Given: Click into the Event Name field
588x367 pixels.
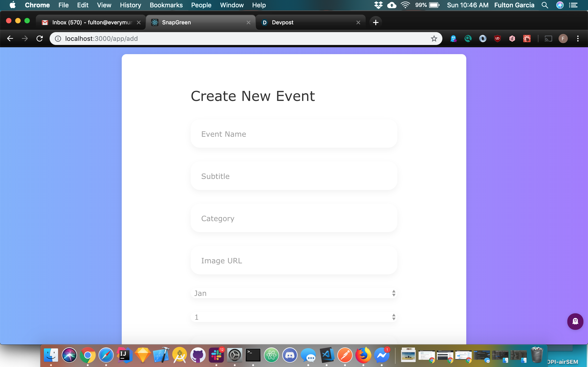Looking at the screenshot, I should (x=294, y=134).
